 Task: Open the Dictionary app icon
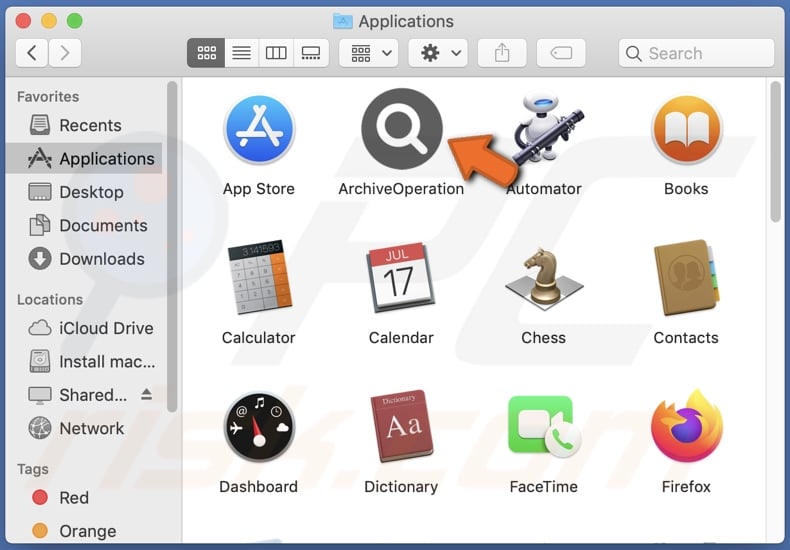click(x=402, y=427)
